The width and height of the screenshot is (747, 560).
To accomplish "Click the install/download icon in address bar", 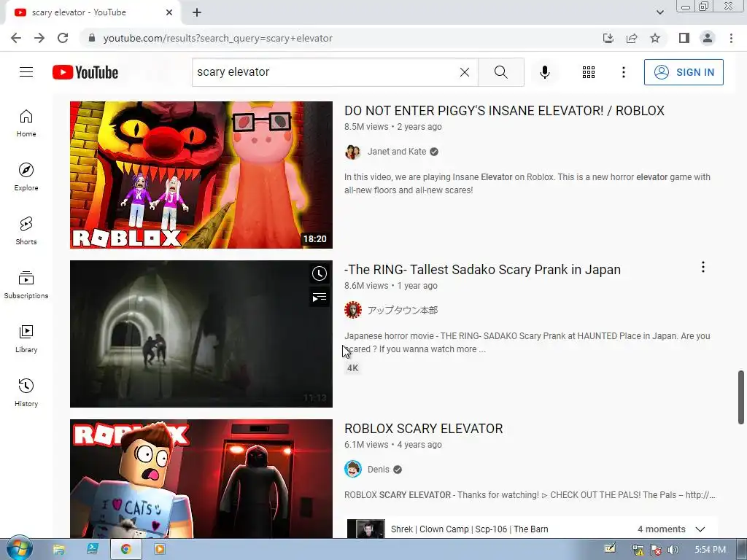I will pyautogui.click(x=608, y=38).
